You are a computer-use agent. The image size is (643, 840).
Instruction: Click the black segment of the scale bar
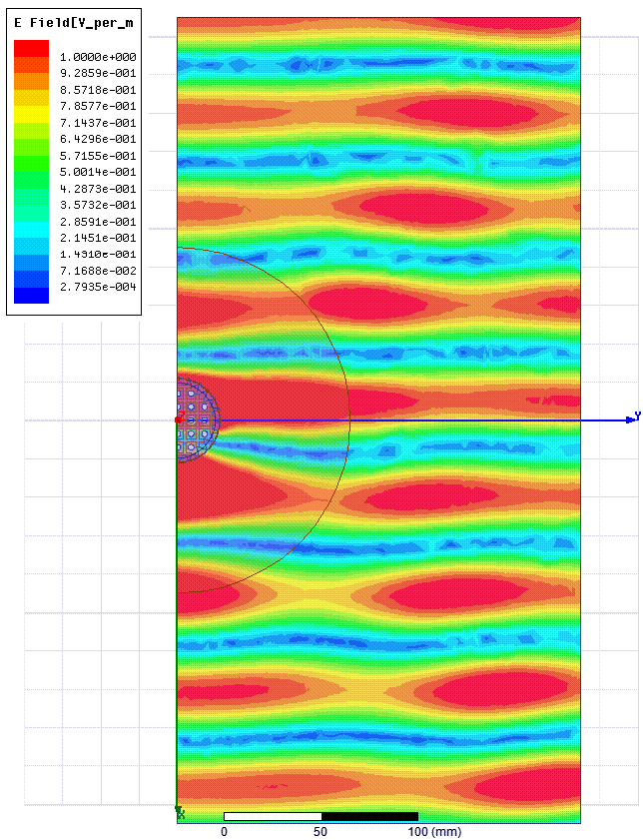[369, 816]
